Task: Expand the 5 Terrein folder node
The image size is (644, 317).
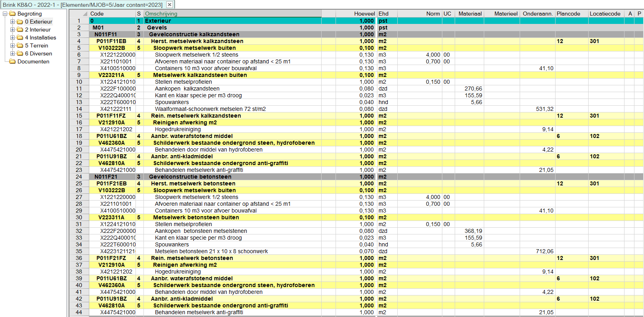Action: [12, 45]
